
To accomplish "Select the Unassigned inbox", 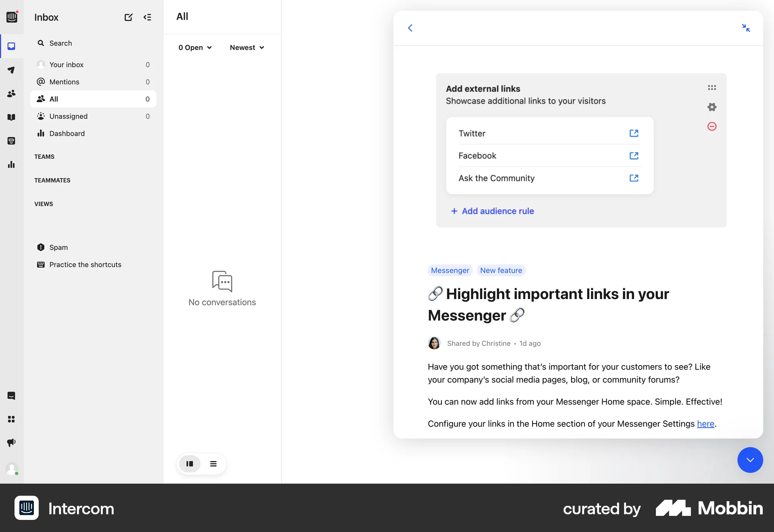I will click(68, 116).
